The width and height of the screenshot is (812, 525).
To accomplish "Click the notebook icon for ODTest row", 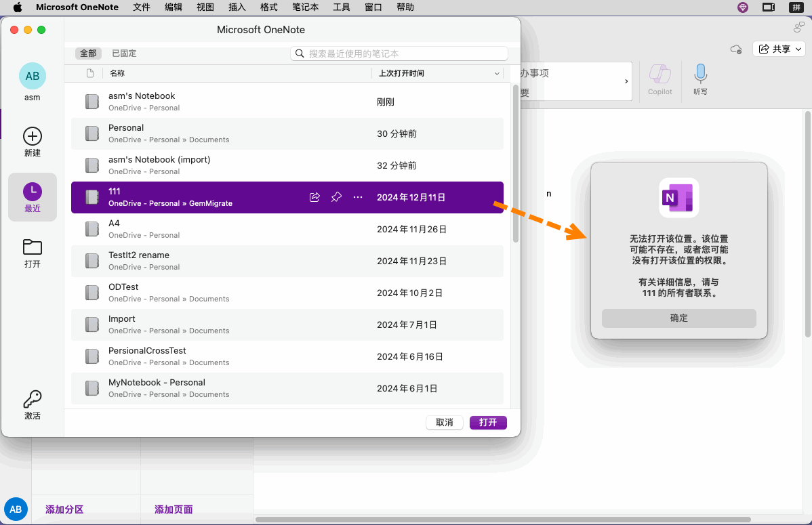I will pos(92,293).
